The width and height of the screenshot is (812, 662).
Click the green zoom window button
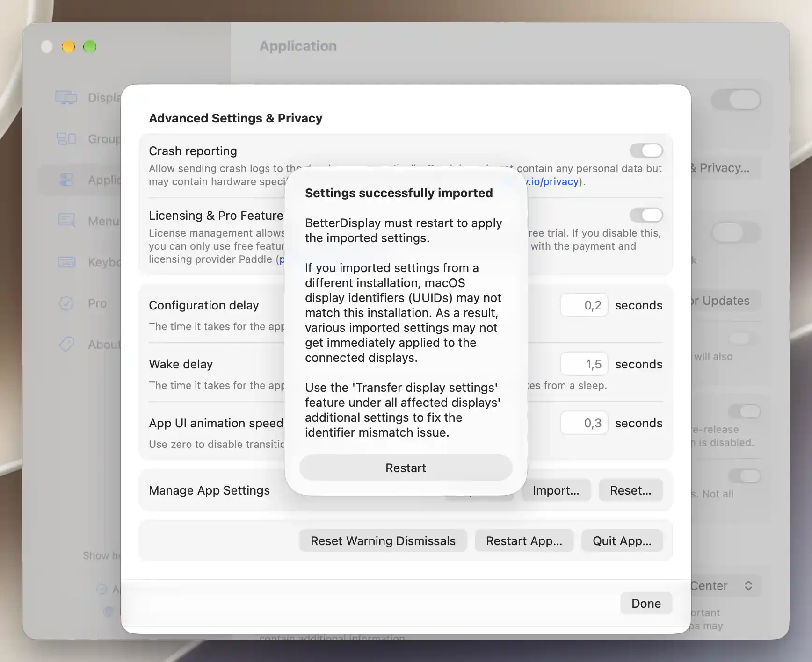(x=90, y=47)
